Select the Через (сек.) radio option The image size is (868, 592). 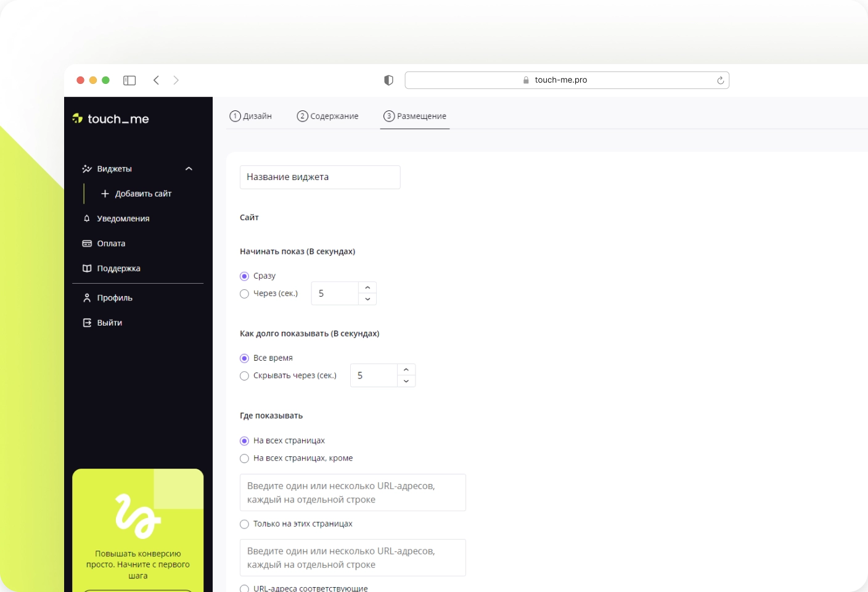(x=244, y=294)
